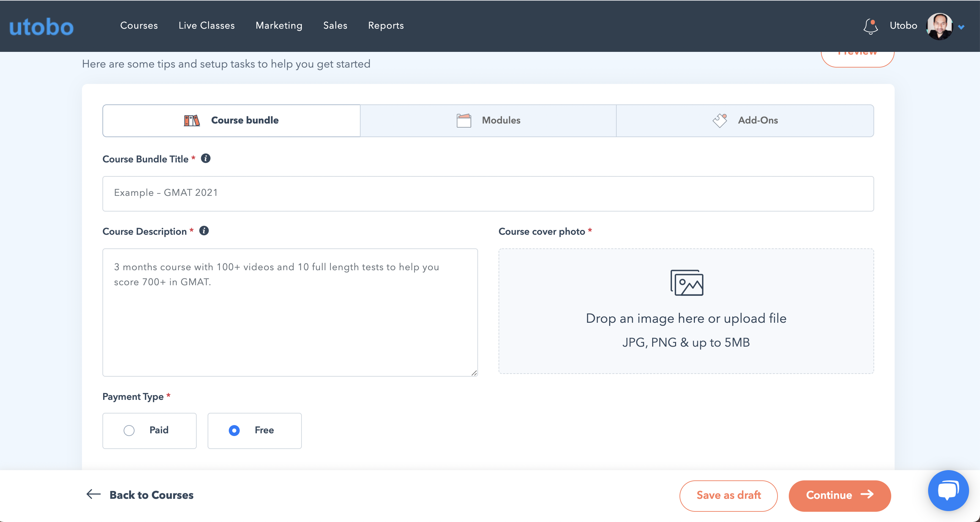Screen dimensions: 980x522
Task: Click the utobo logo
Action: pyautogui.click(x=41, y=27)
